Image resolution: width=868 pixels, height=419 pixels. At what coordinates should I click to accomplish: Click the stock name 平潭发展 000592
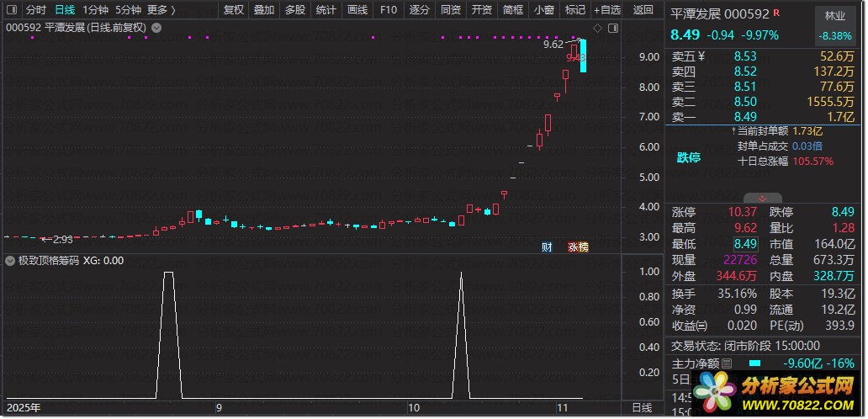coord(720,13)
